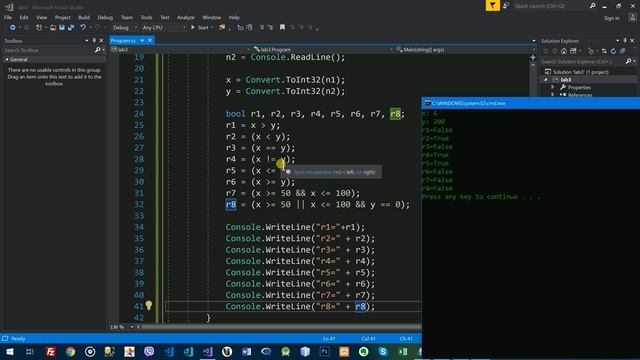640x360 pixels.
Task: Open FileZilla from the taskbar
Action: [x=51, y=351]
